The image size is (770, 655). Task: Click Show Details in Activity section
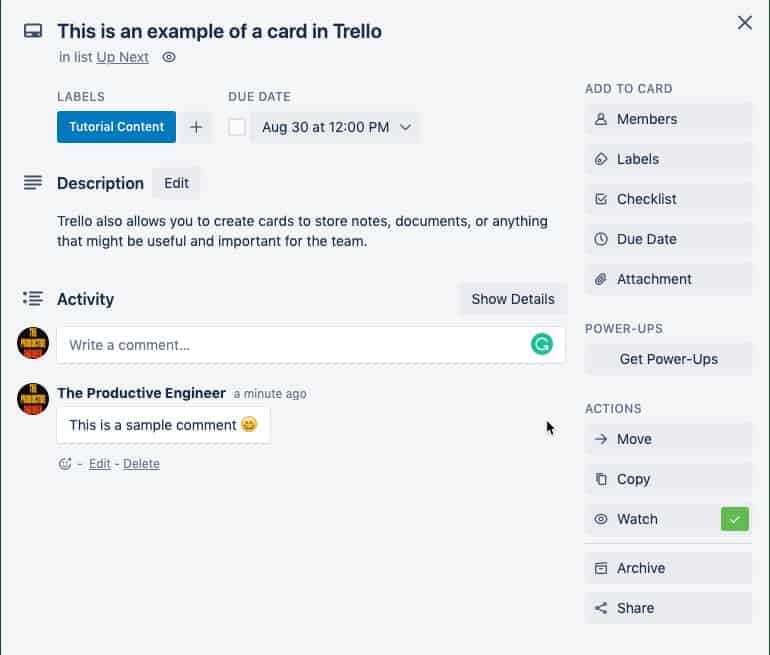513,299
